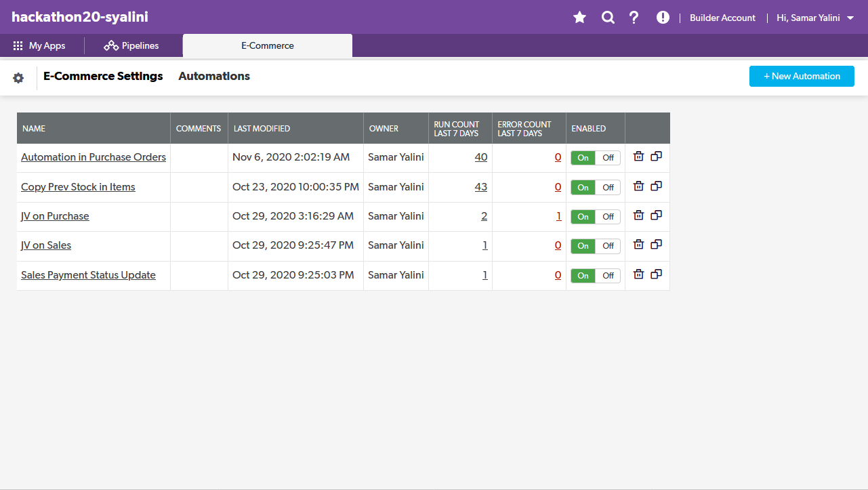
Task: Duplicate the JV on Sales automation
Action: pos(656,245)
